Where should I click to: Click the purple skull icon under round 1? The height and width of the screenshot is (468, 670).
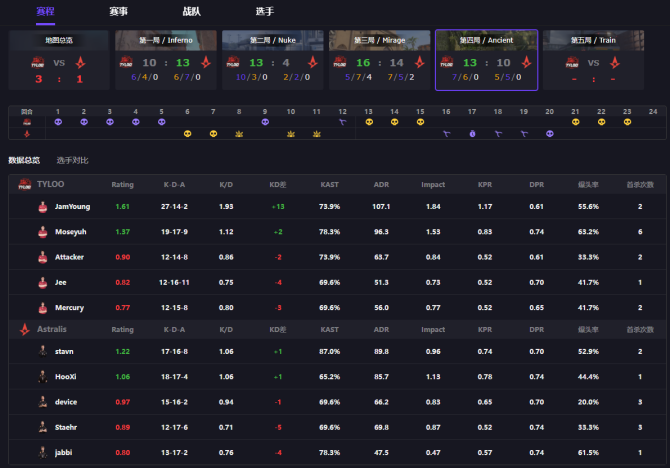click(x=58, y=121)
